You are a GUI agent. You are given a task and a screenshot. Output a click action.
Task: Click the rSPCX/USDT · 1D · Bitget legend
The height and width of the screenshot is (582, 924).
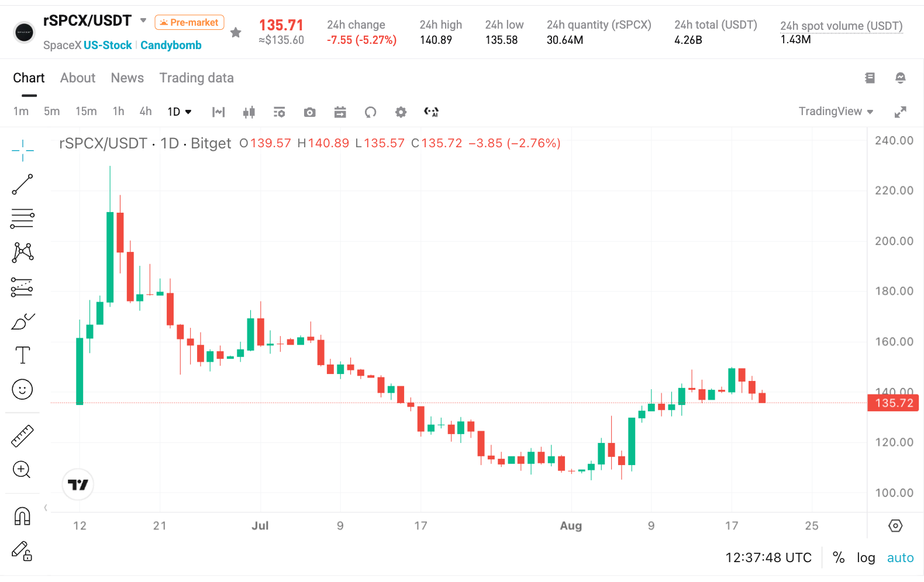145,143
